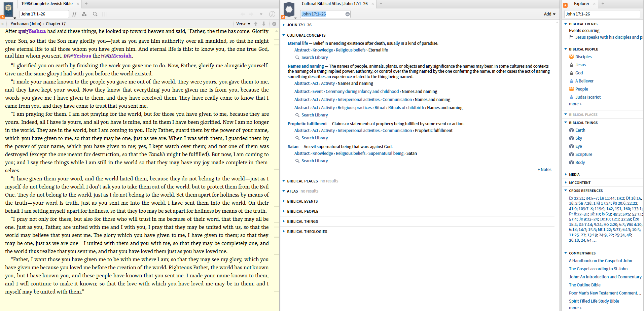
Task: Click Supernatural being breadcrumb link
Action: point(386,153)
